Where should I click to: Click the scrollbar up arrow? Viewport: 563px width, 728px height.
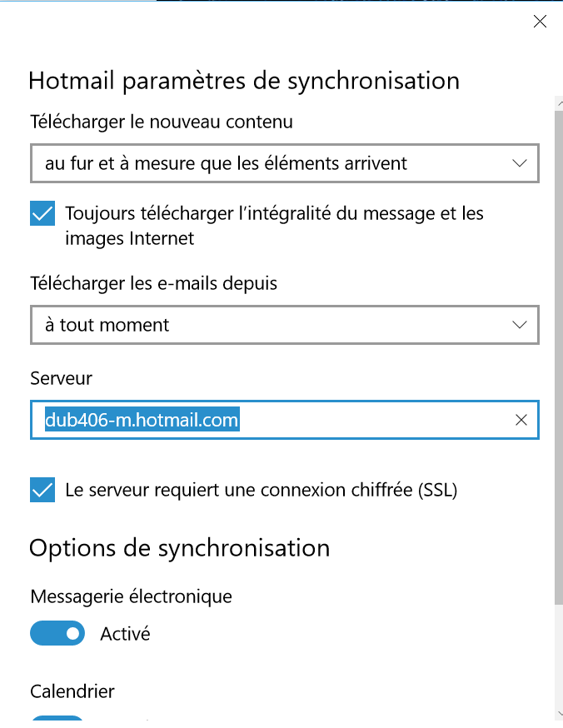click(560, 103)
